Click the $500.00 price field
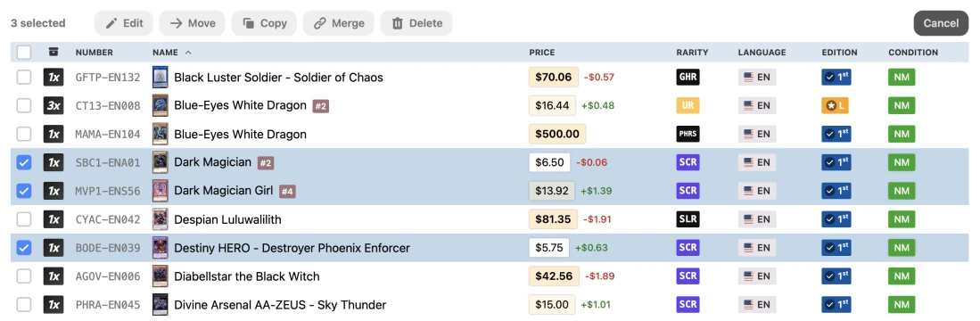The width and height of the screenshot is (980, 321). tap(556, 135)
